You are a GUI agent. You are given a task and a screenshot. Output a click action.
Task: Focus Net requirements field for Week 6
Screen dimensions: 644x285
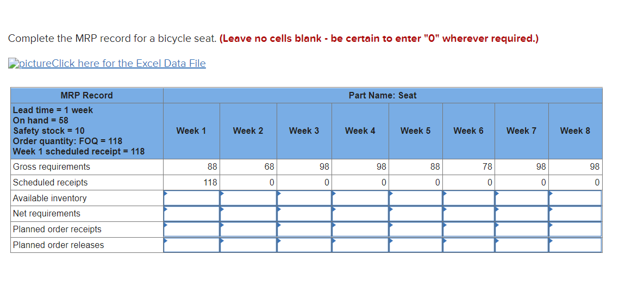(x=468, y=214)
